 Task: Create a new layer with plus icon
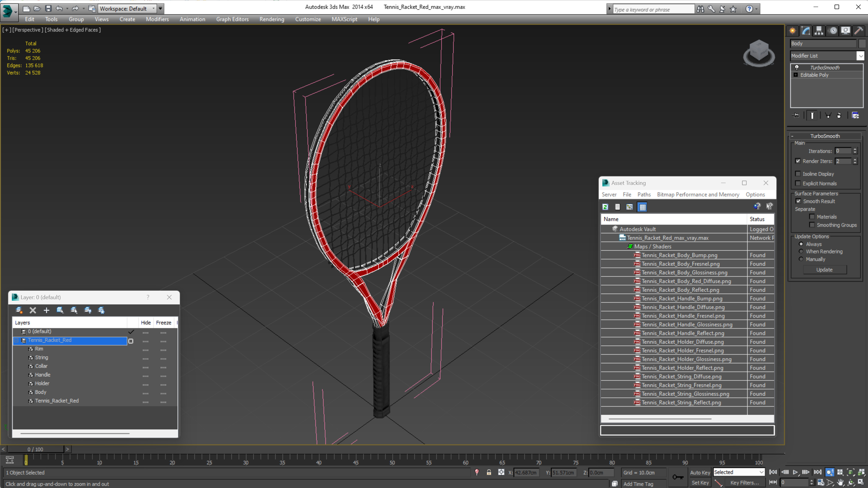click(x=47, y=310)
